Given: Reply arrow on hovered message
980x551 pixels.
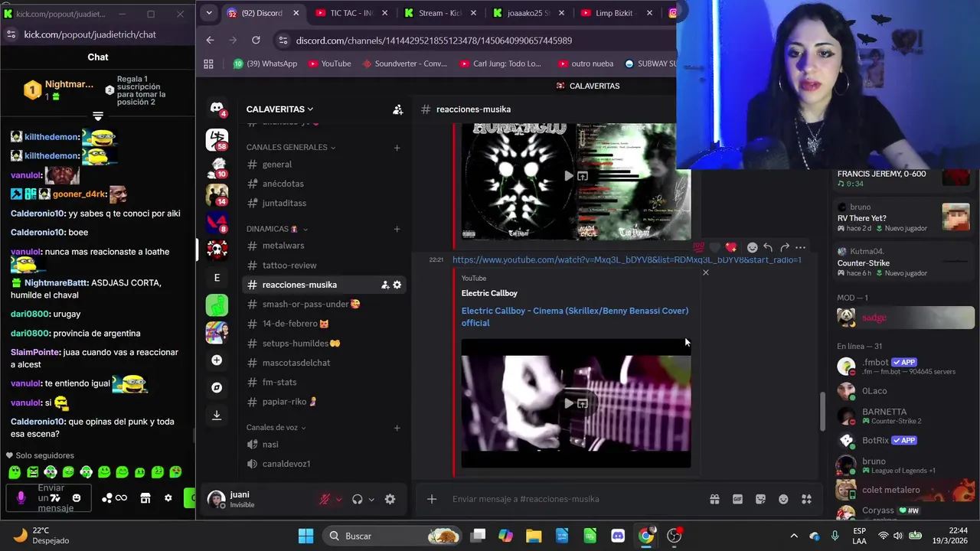Looking at the screenshot, I should 768,247.
